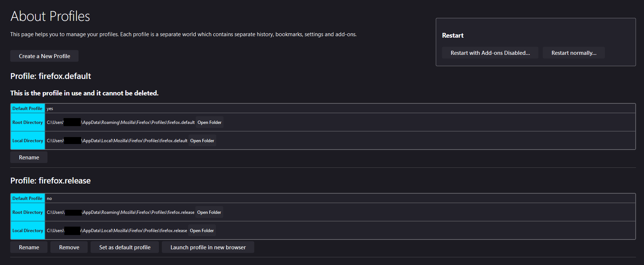Viewport: 644px width, 265px height.
Task: Click Create a New Profile button
Action: (x=44, y=56)
